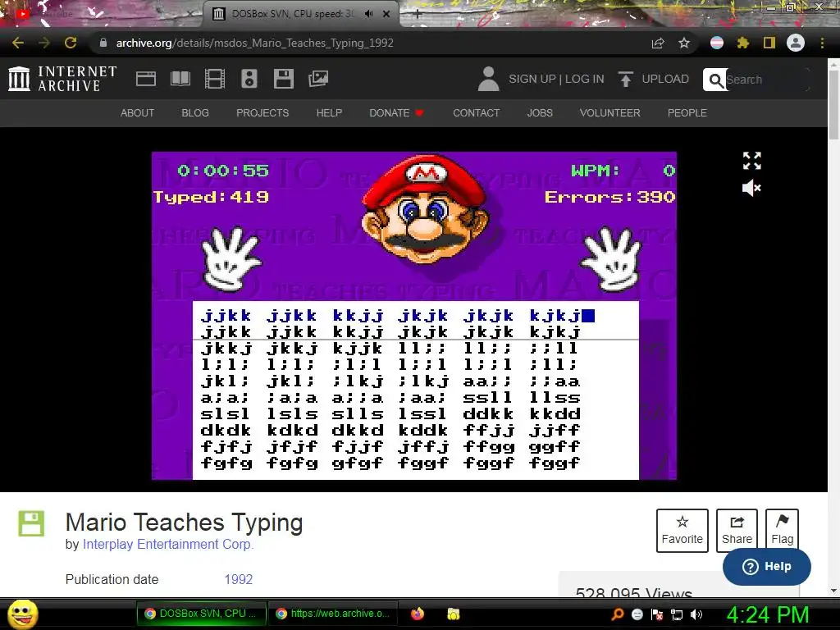Click the Internet Archive logo

[x=62, y=79]
